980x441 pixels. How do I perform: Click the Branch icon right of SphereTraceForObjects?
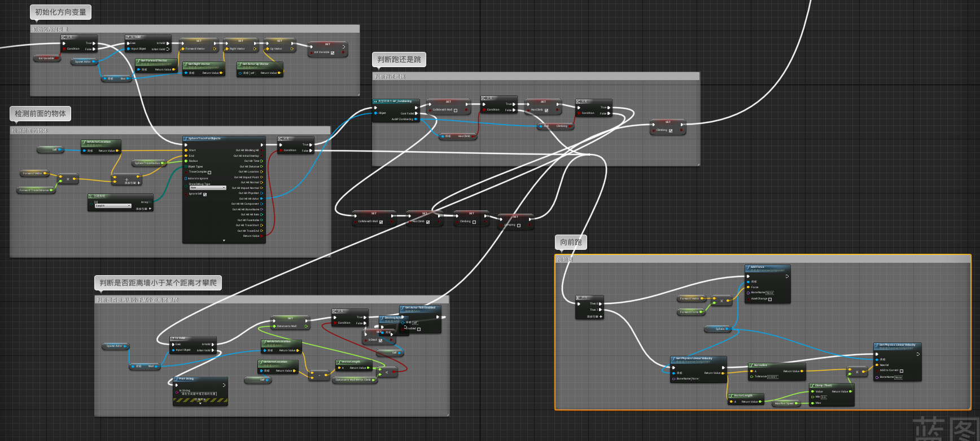pyautogui.click(x=281, y=139)
